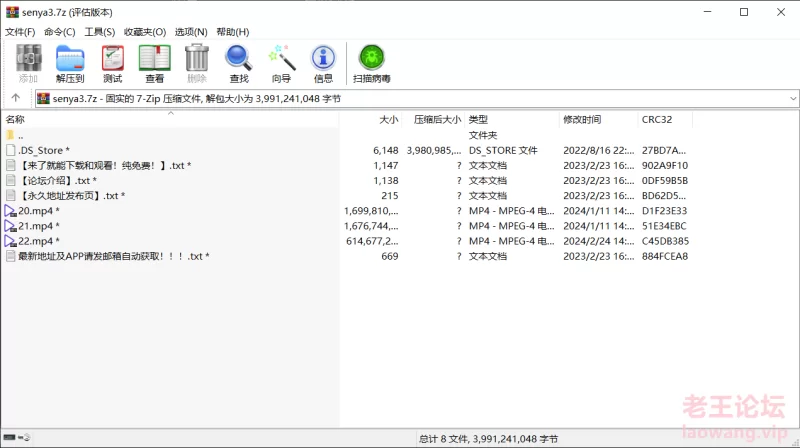Image resolution: width=800 pixels, height=448 pixels.
Task: Select the 21.mp4 file name
Action: (x=39, y=226)
